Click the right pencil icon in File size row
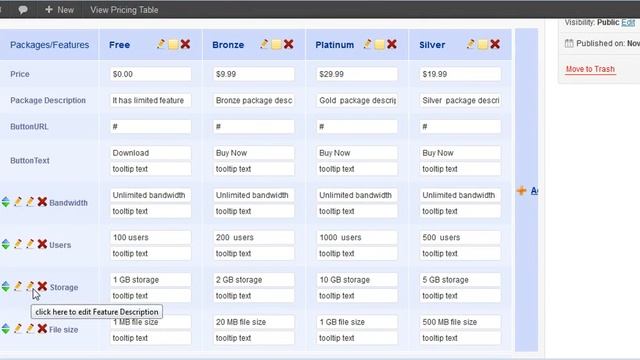The height and width of the screenshot is (360, 640). click(x=30, y=329)
